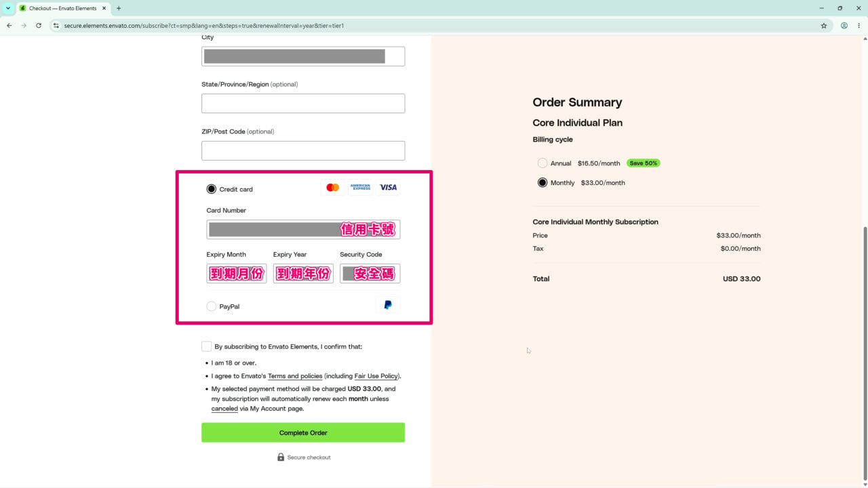This screenshot has height=488, width=868.
Task: Close the Checkout browser tab
Action: pyautogui.click(x=104, y=8)
